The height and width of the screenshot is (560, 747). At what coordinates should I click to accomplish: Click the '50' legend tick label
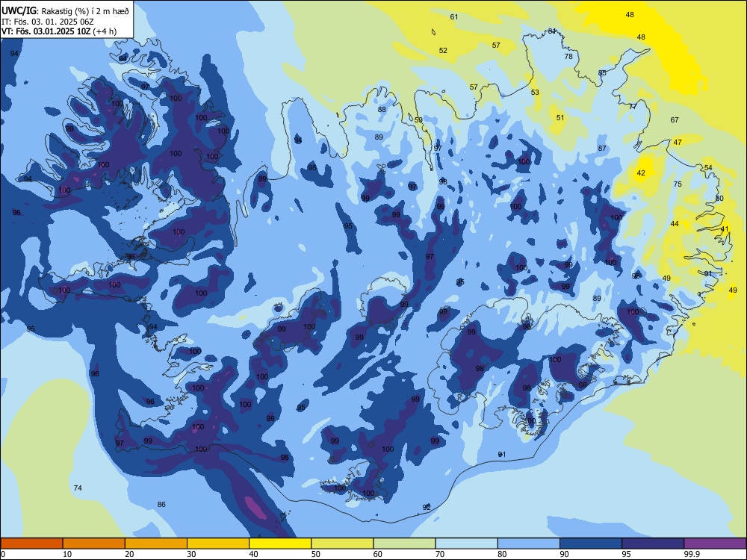315,554
